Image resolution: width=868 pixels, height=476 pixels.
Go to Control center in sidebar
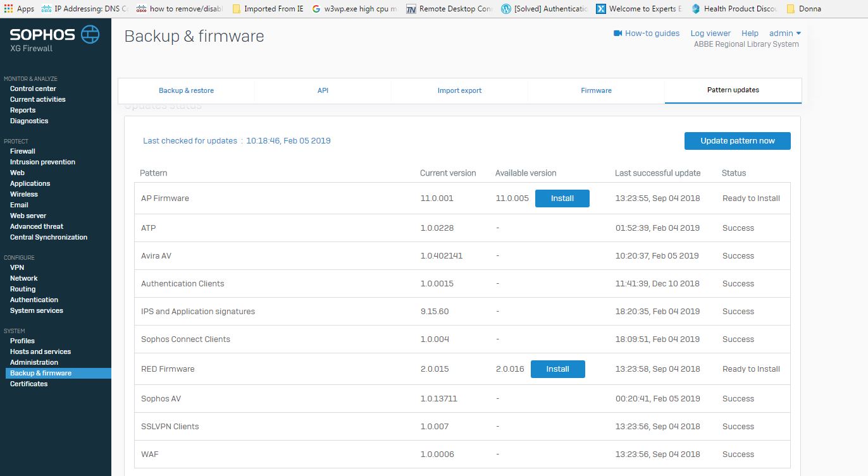point(33,88)
